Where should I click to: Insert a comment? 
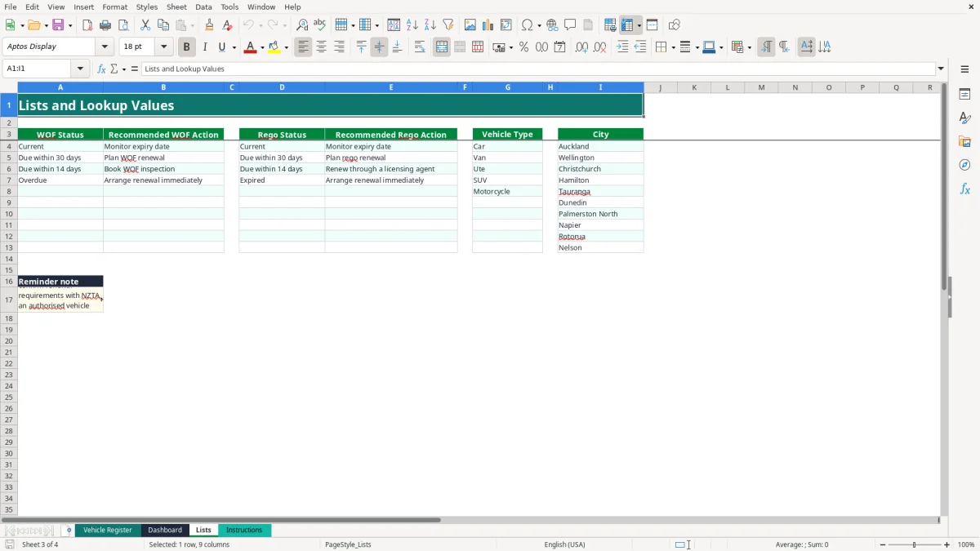(x=570, y=25)
